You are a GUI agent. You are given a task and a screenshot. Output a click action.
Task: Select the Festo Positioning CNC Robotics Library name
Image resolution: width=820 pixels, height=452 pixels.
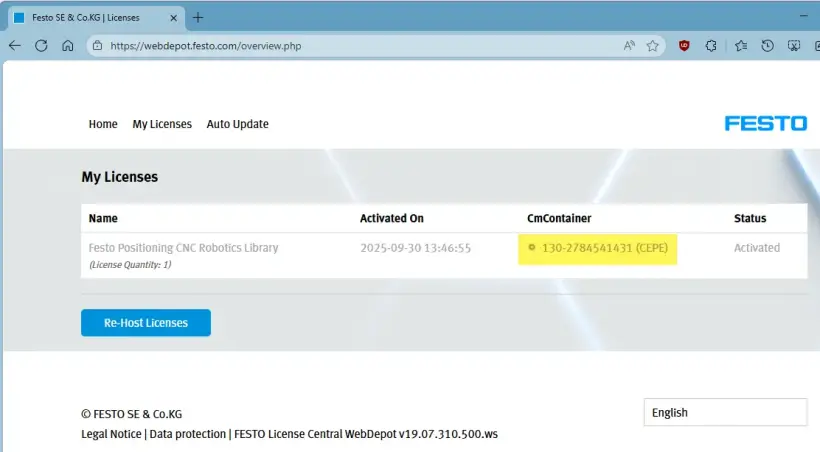coord(183,247)
